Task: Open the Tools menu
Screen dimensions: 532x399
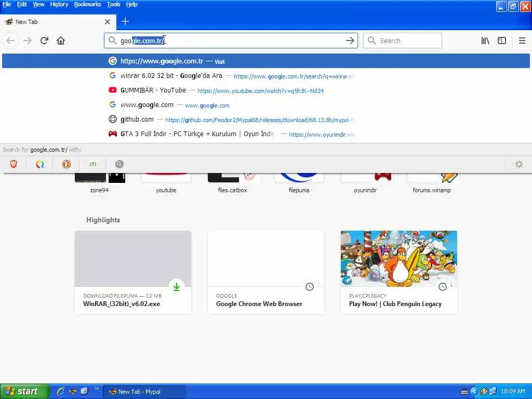Action: [x=114, y=4]
